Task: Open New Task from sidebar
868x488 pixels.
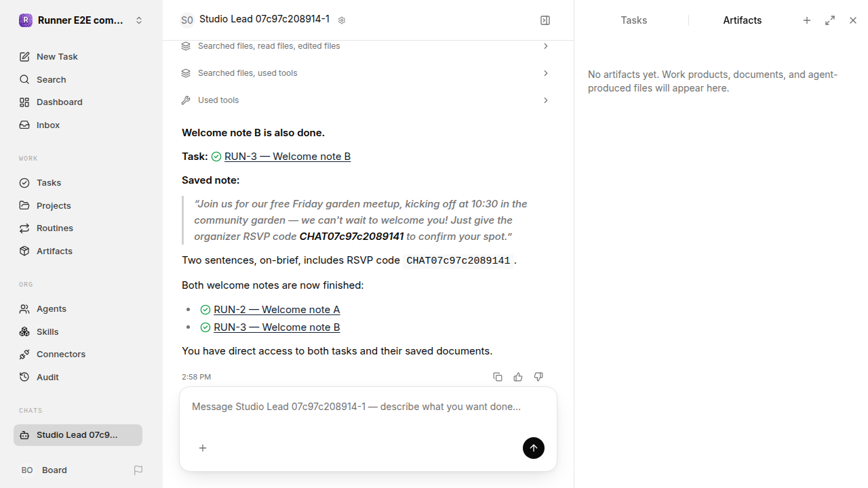Action: click(x=78, y=56)
